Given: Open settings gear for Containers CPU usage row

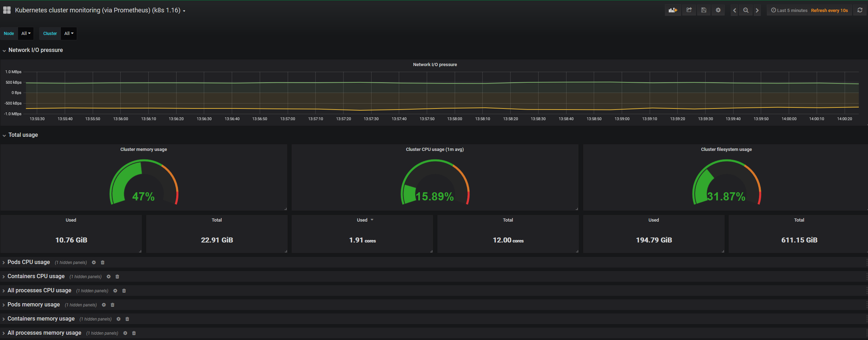Looking at the screenshot, I should 109,277.
